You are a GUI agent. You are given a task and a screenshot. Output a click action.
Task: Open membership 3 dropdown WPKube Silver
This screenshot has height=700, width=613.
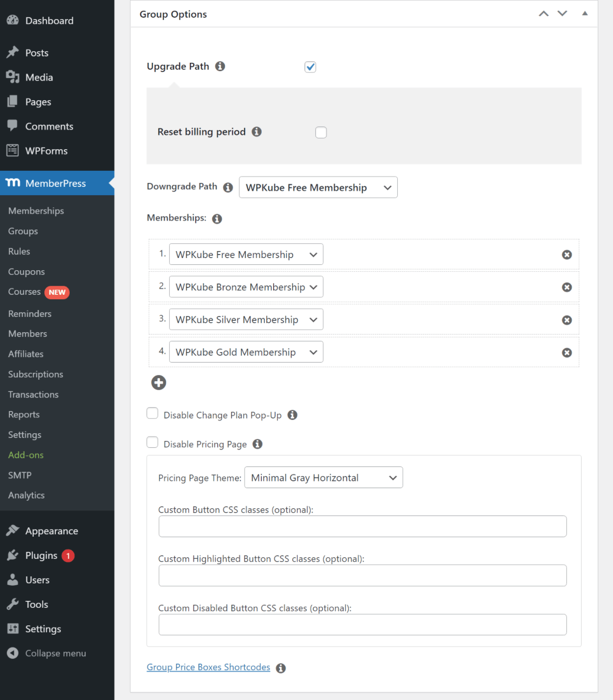click(x=246, y=319)
